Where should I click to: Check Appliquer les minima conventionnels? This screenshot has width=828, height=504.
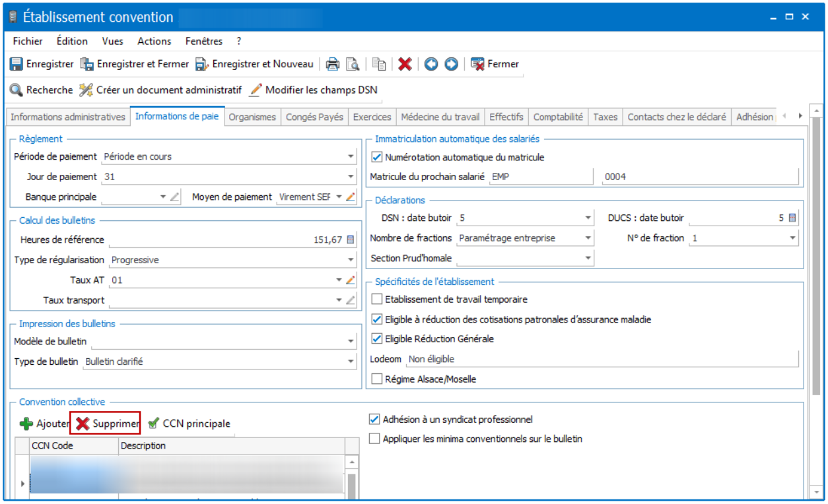[375, 439]
